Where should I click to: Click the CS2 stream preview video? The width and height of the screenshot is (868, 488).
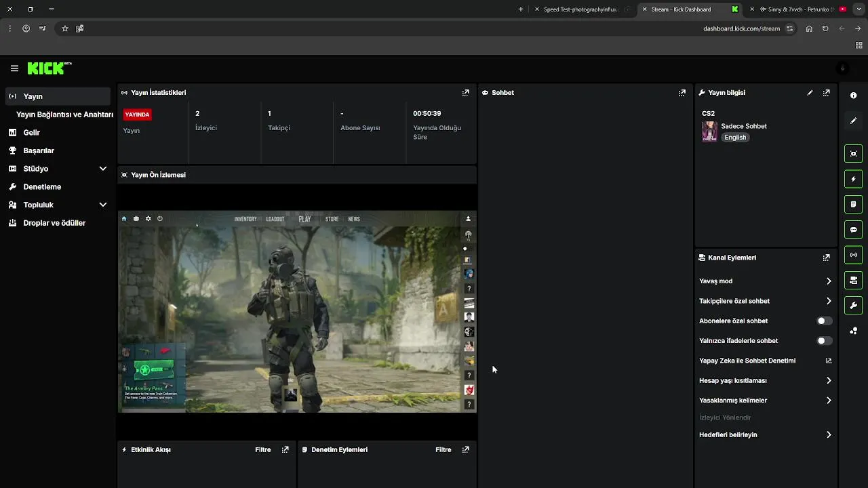click(297, 312)
